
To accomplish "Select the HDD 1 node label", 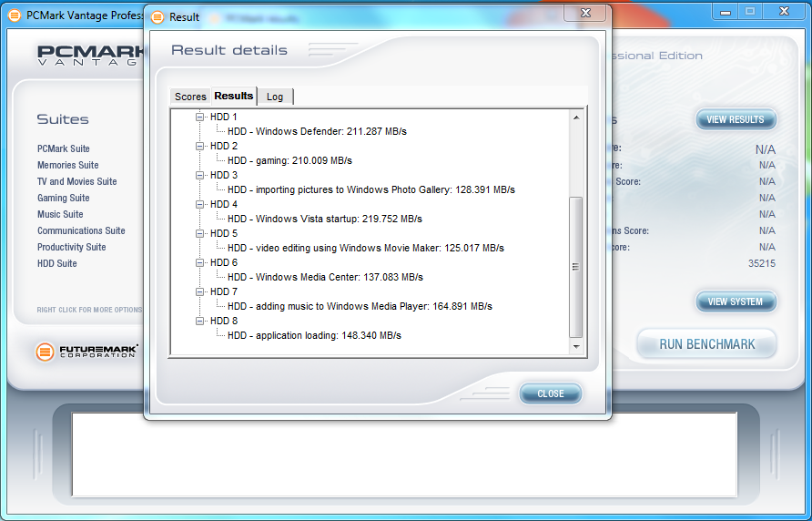I will click(224, 117).
